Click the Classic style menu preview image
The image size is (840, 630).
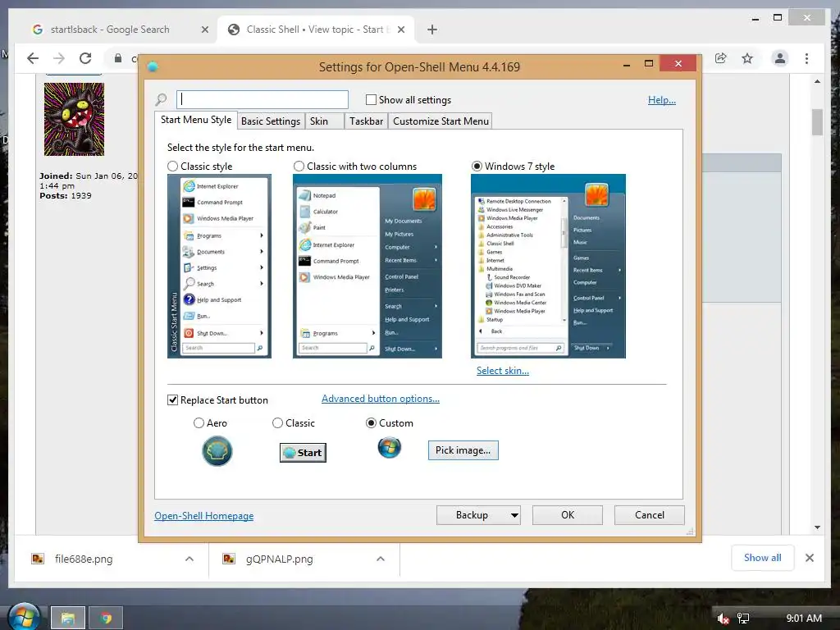coord(219,267)
